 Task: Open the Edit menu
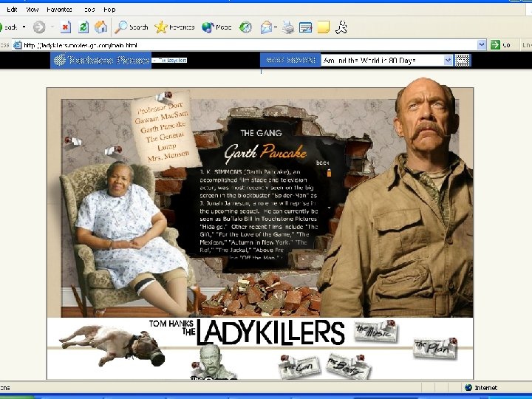(13, 10)
